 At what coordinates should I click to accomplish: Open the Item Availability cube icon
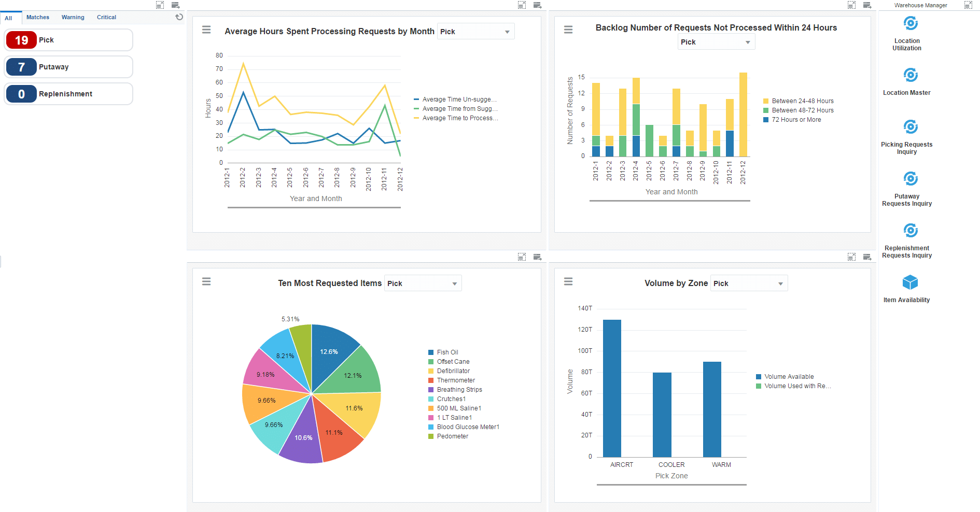pos(911,282)
